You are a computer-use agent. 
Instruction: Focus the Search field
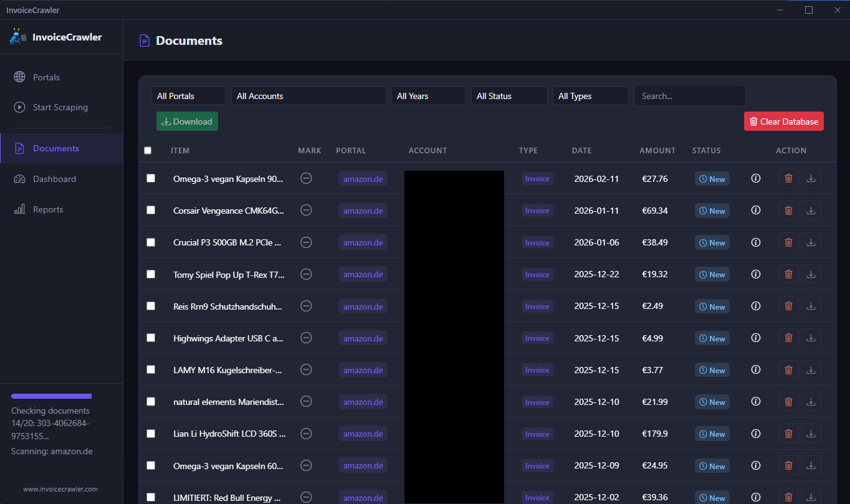point(690,96)
